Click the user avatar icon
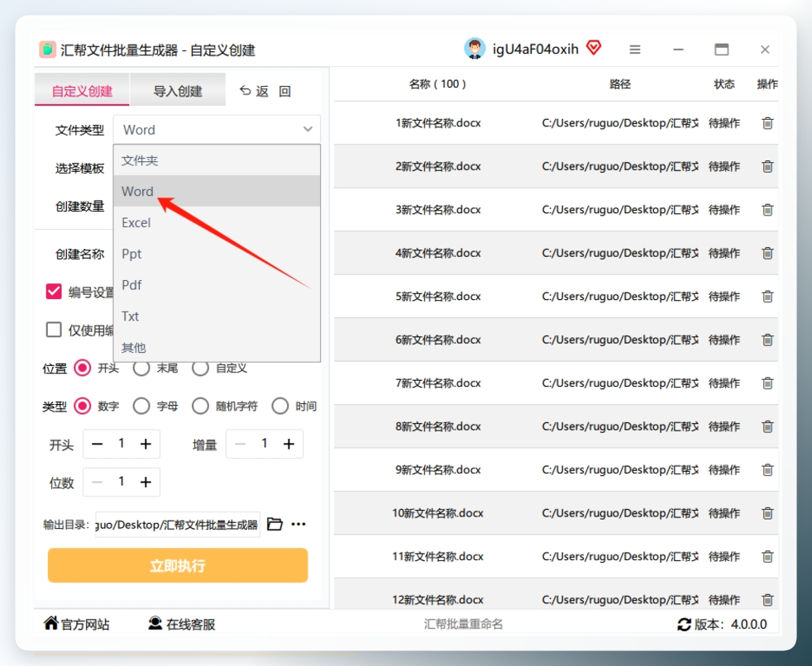 pos(475,49)
